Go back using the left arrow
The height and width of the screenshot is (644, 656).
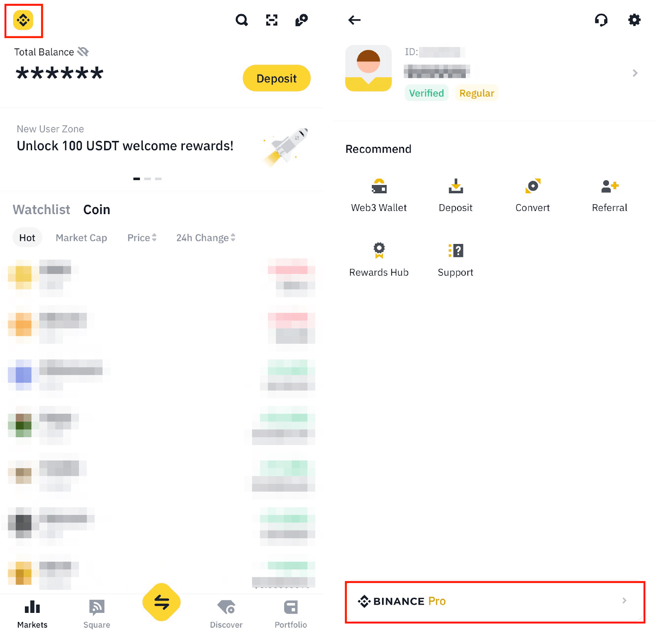(354, 20)
